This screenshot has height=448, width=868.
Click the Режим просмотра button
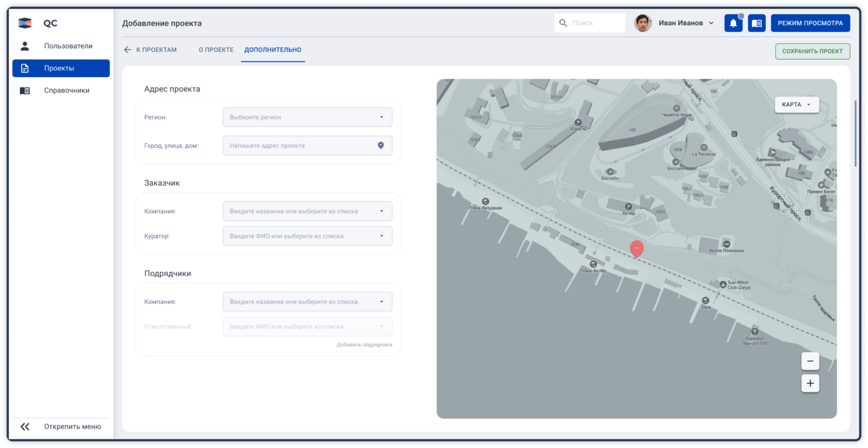(x=810, y=23)
